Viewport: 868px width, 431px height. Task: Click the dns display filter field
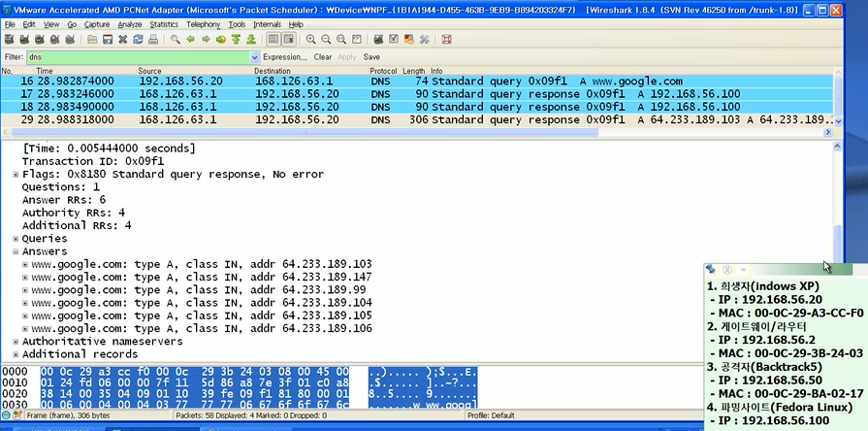(x=138, y=57)
